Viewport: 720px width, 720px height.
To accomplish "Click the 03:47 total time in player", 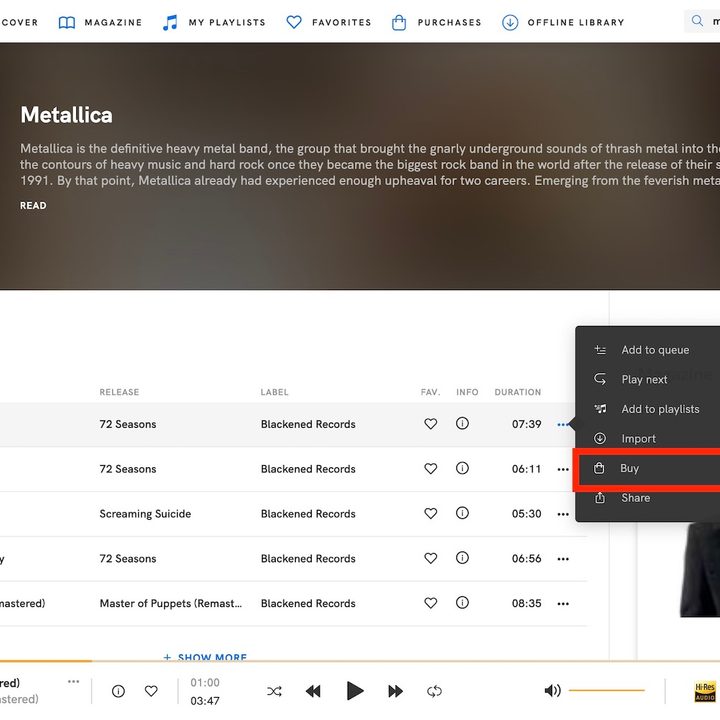I will pos(205,701).
